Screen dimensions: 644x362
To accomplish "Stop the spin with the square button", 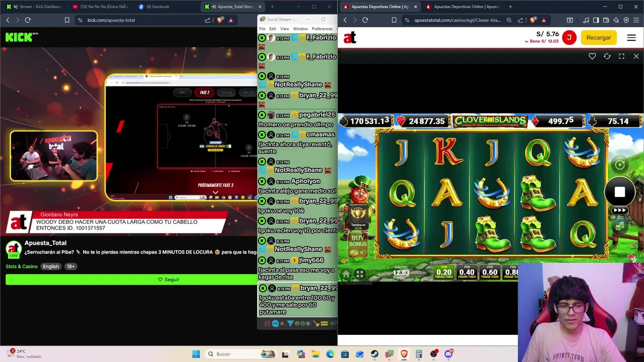I will pos(620,192).
